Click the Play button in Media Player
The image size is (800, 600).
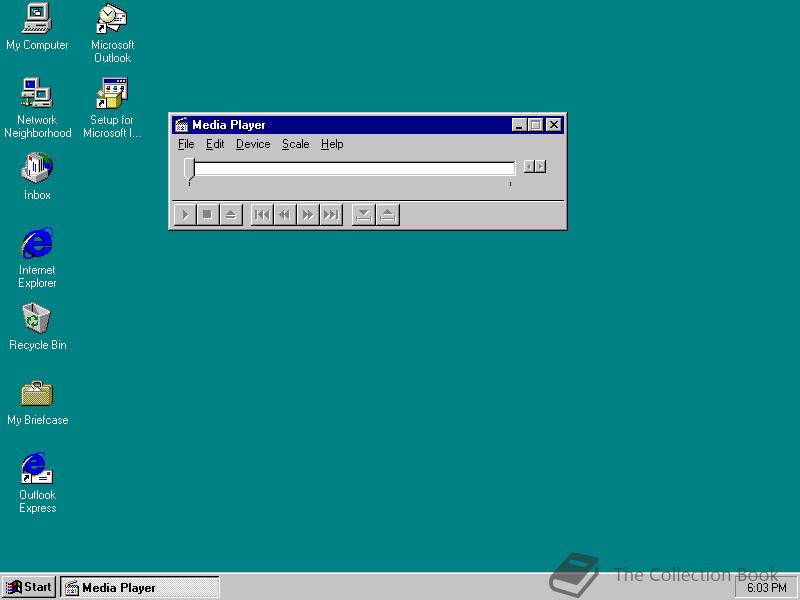(x=185, y=215)
